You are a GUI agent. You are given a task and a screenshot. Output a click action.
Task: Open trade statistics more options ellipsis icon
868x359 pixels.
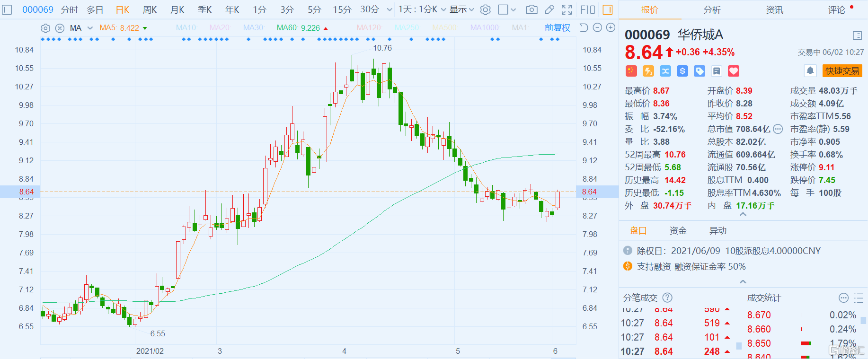click(843, 298)
